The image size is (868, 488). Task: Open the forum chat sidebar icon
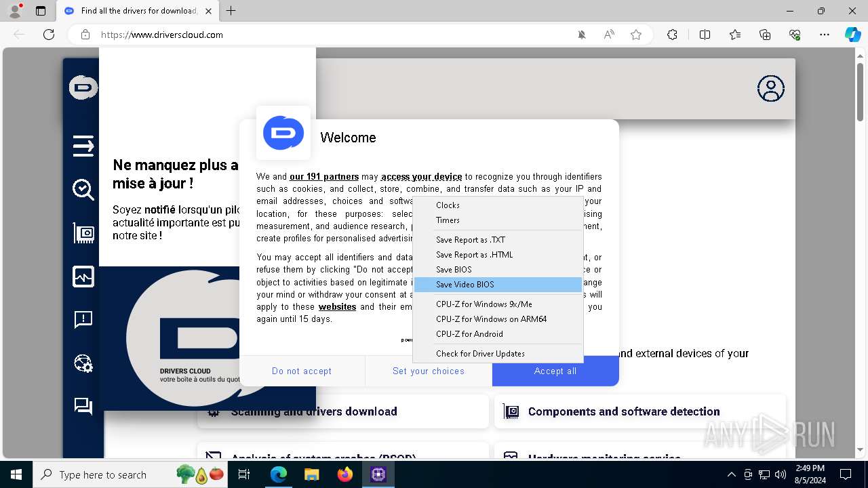83,406
